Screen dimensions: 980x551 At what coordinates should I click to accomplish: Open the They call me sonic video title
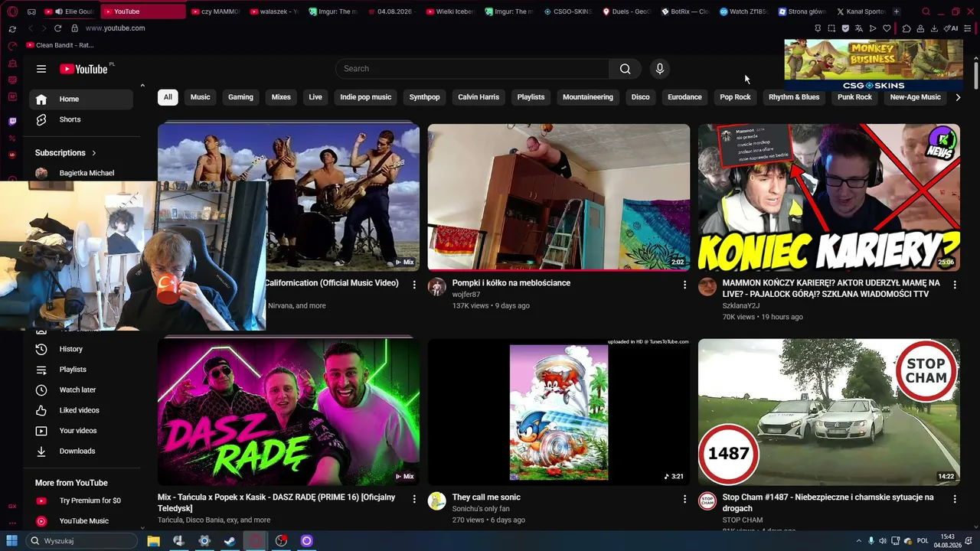(x=486, y=497)
